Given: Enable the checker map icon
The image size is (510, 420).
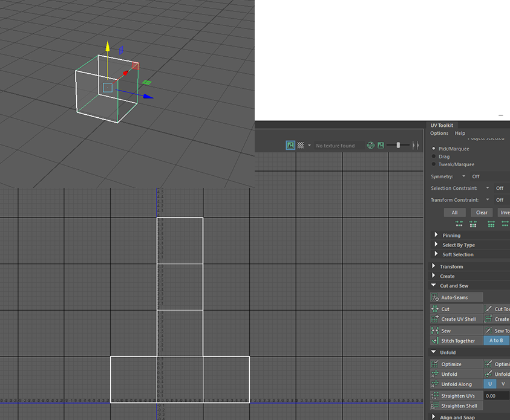Looking at the screenshot, I should pyautogui.click(x=301, y=145).
